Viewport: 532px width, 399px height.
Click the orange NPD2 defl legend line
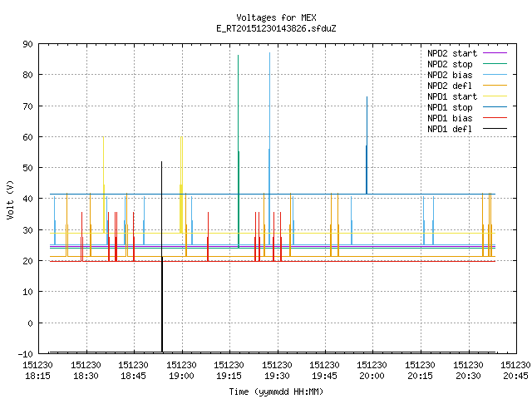pos(495,86)
